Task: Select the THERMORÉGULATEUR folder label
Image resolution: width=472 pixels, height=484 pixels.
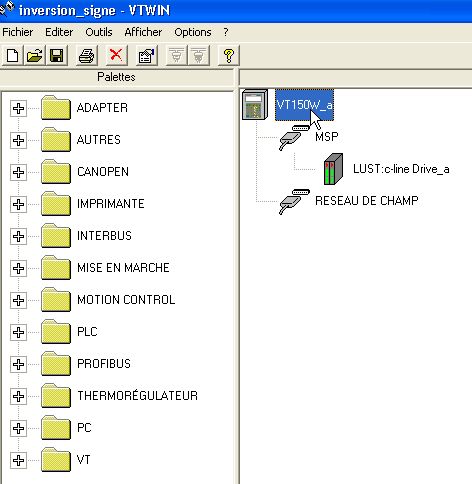Action: click(137, 396)
